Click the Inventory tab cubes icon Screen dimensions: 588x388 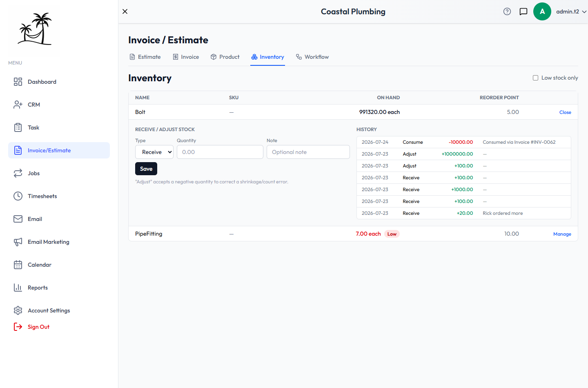254,57
